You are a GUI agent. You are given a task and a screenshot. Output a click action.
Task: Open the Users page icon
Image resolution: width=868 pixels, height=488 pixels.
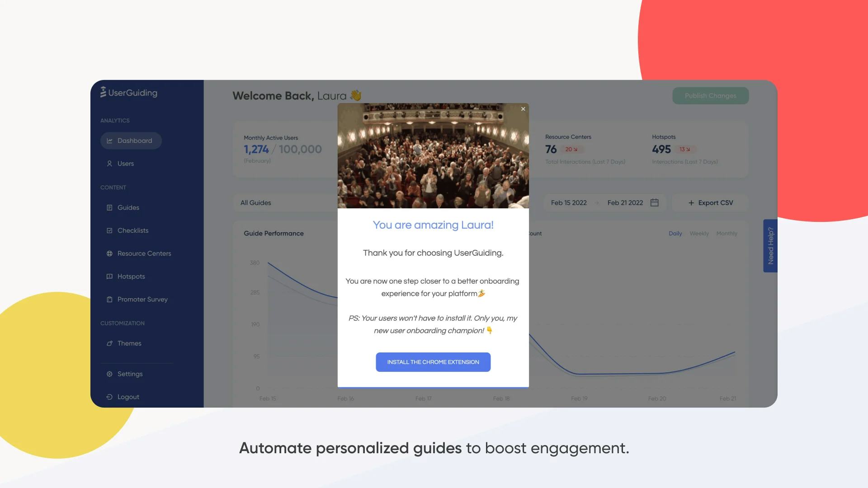click(x=109, y=164)
